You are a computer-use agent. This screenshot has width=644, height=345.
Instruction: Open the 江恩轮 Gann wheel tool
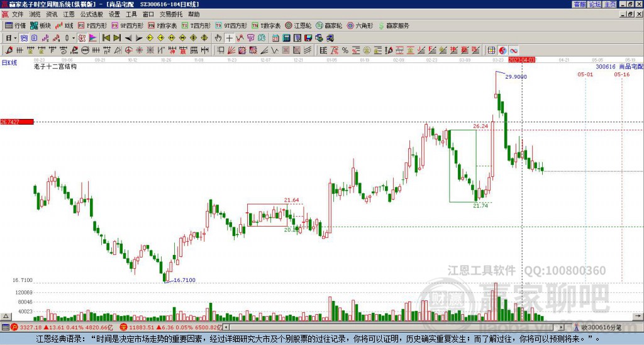tap(298, 25)
